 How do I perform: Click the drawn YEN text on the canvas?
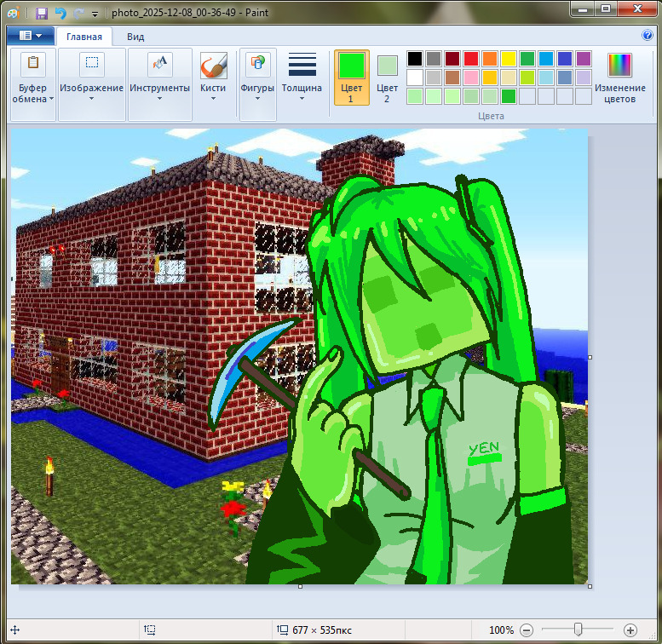point(484,449)
